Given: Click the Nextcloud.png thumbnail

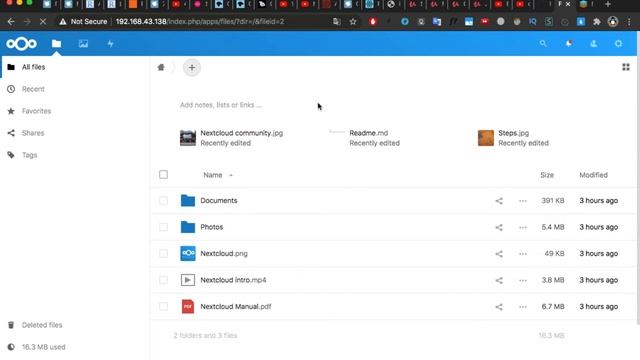Looking at the screenshot, I should click(x=188, y=253).
